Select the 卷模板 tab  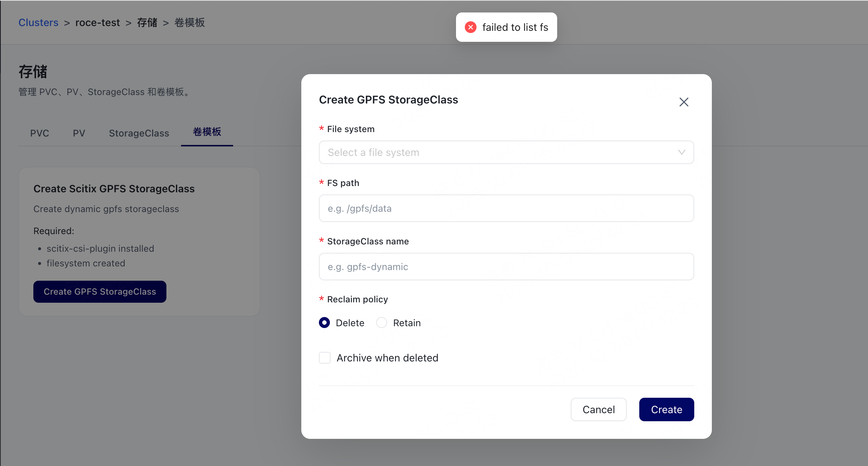[207, 132]
